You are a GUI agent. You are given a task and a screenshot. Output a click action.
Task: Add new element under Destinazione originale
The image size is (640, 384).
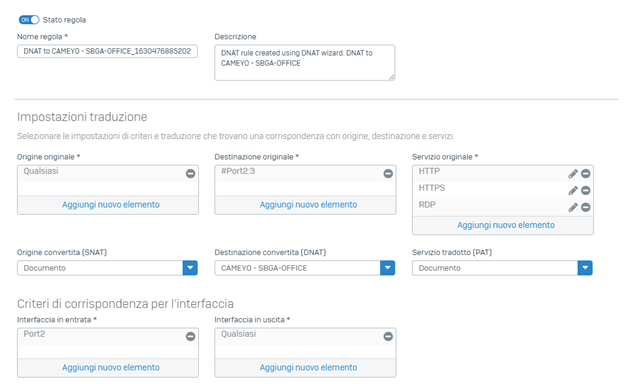(x=308, y=204)
